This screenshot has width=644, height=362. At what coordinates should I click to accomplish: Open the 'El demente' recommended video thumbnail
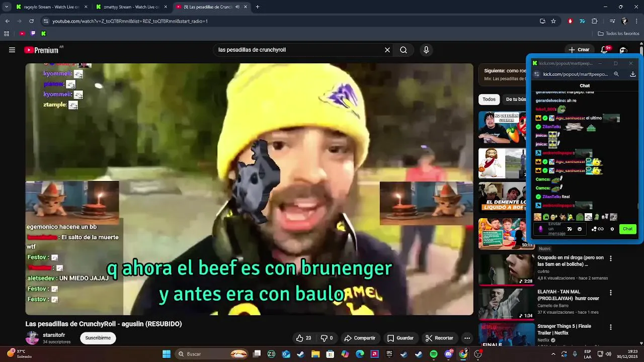pos(502,198)
